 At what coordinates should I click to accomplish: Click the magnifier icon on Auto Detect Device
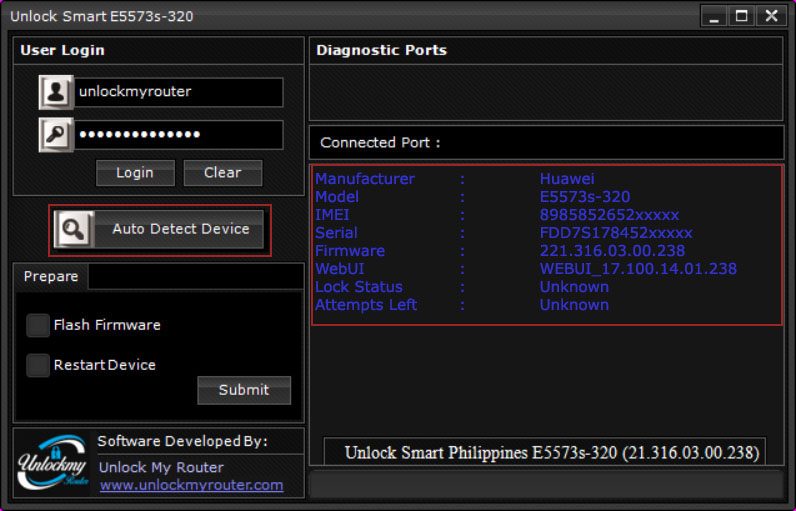tap(74, 229)
